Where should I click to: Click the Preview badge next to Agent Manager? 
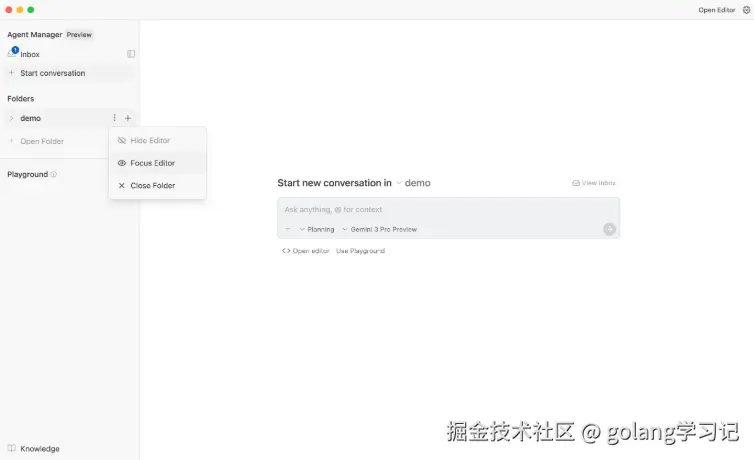(x=79, y=35)
